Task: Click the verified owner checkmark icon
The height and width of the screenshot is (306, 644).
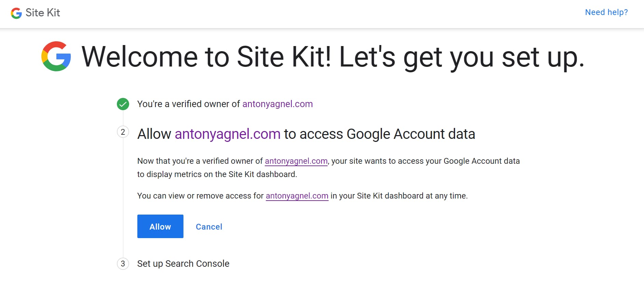Action: tap(123, 104)
